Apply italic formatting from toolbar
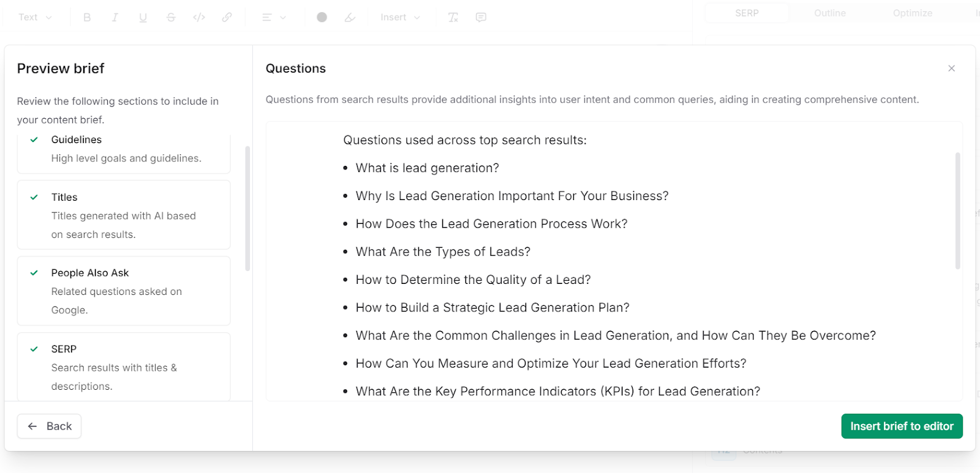980x473 pixels. 115,17
